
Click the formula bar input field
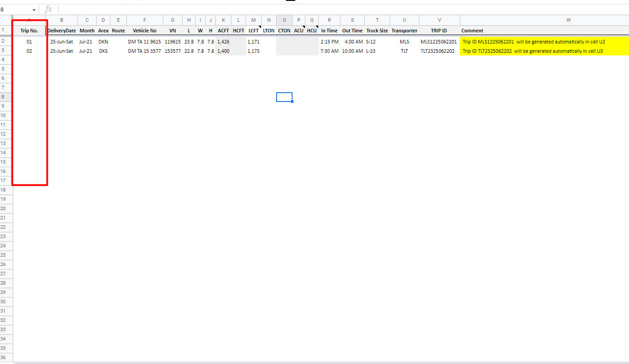(343, 9)
